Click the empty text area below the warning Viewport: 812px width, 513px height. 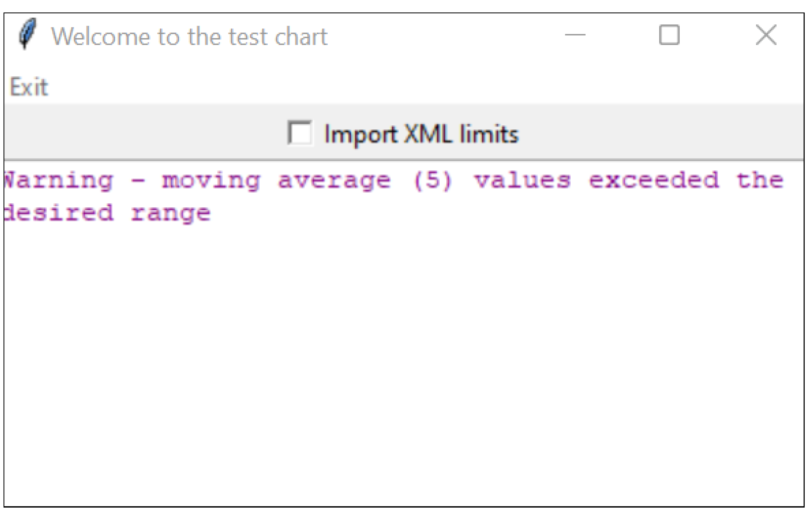[x=405, y=354]
